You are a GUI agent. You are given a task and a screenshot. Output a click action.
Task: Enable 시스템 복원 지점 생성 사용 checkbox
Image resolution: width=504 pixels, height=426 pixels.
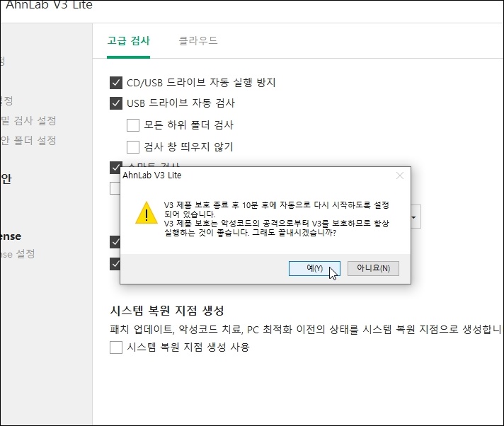coord(116,347)
